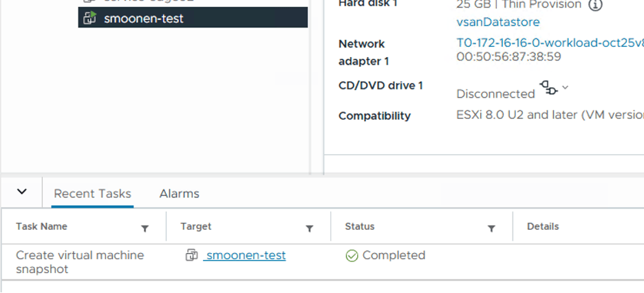Image resolution: width=644 pixels, height=293 pixels.
Task: Open the Status column filter
Action: click(491, 228)
